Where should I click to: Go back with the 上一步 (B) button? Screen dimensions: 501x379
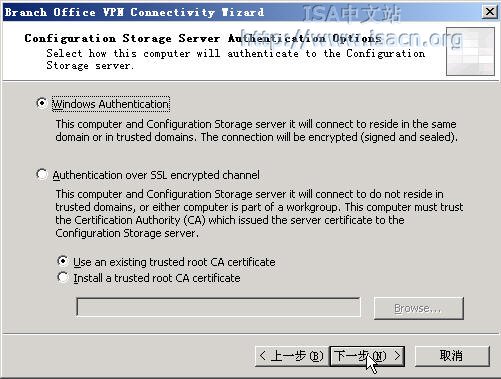[292, 356]
